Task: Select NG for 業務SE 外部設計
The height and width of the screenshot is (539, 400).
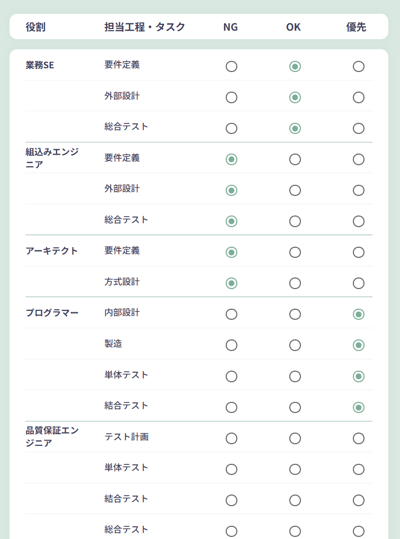Action: [x=231, y=97]
